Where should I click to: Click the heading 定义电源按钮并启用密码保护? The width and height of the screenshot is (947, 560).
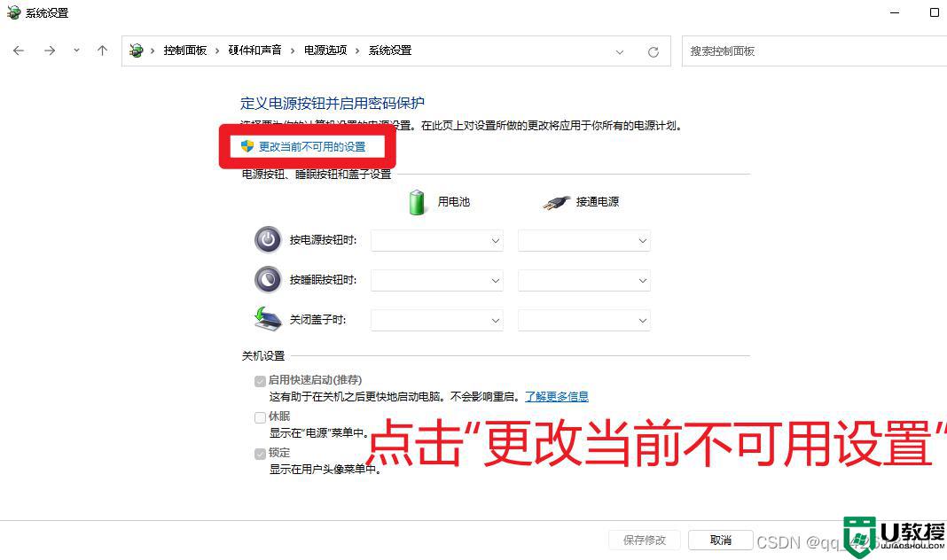[x=333, y=103]
